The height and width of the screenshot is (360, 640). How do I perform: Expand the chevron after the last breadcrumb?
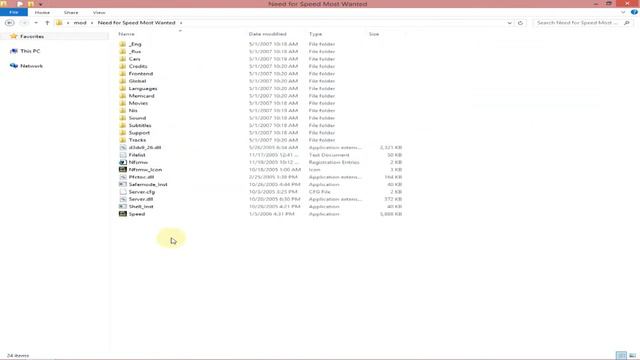[x=181, y=23]
